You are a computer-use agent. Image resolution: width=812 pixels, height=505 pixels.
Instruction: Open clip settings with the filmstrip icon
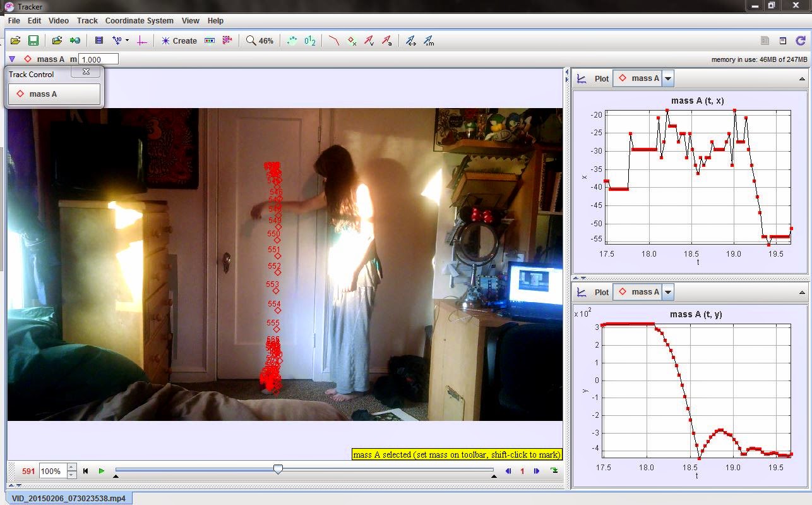[x=98, y=40]
